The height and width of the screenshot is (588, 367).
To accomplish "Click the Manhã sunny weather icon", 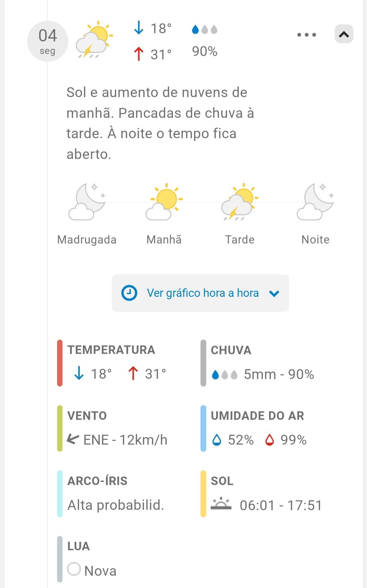I will click(x=164, y=202).
